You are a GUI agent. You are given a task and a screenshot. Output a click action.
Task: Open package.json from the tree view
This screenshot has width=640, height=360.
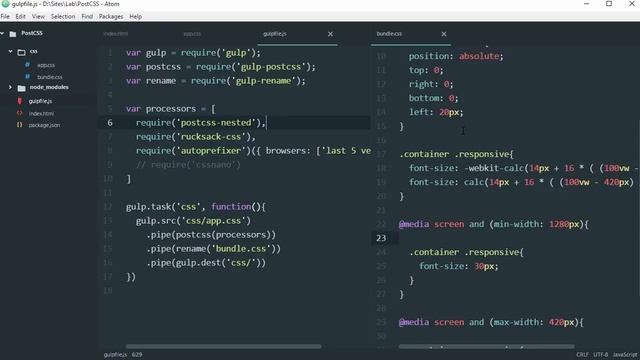[x=44, y=125]
